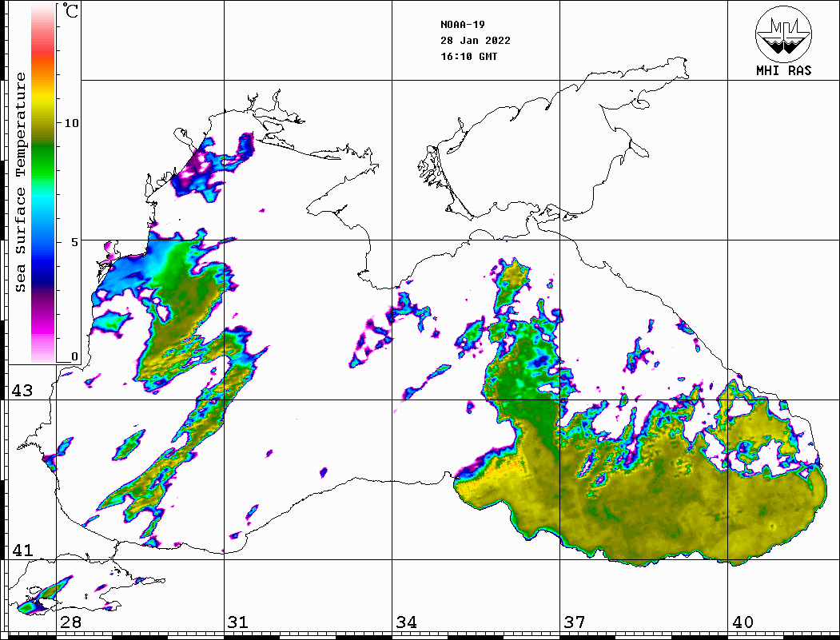
Task: Click the '16:10 GMT' time text
Action: [469, 57]
